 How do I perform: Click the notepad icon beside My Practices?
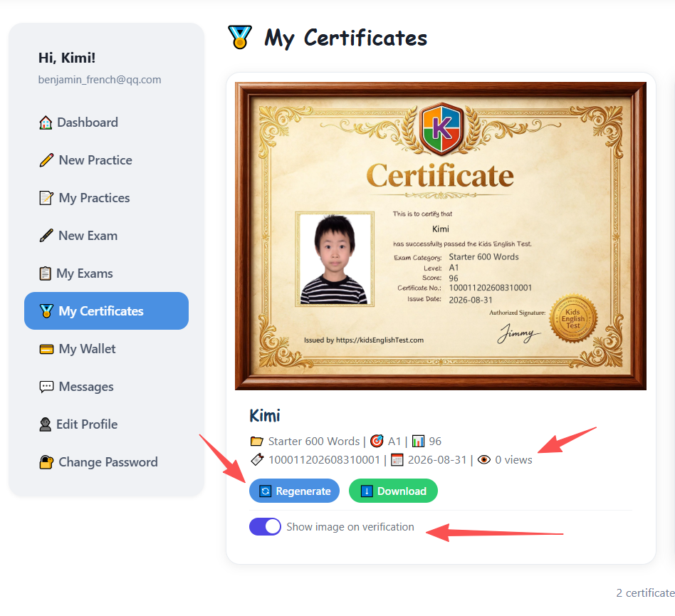[46, 198]
